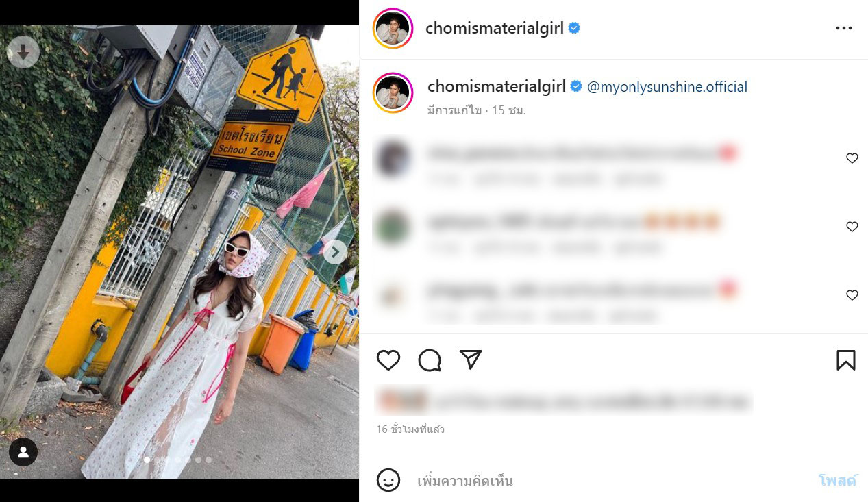This screenshot has width=868, height=502.
Task: Show tagged people icon on photo
Action: click(x=23, y=452)
